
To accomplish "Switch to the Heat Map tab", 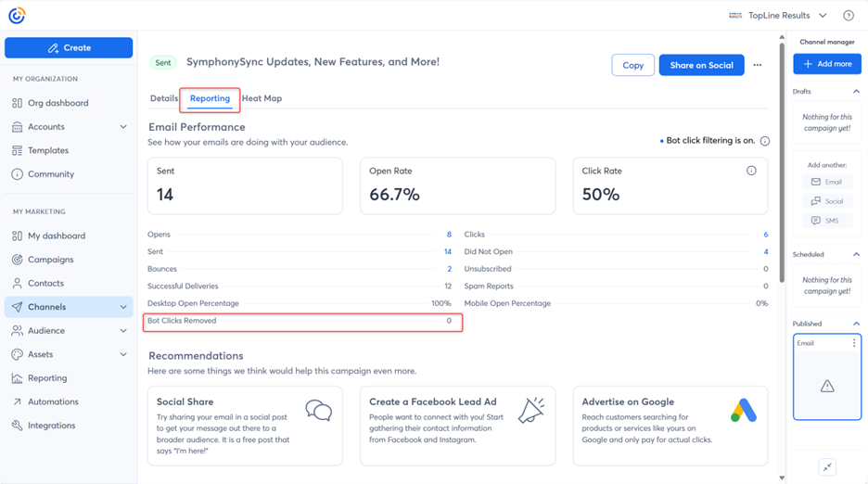I will click(262, 98).
